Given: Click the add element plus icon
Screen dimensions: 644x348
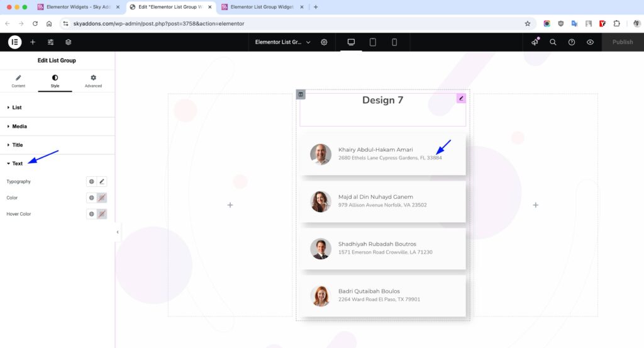Looking at the screenshot, I should 33,42.
